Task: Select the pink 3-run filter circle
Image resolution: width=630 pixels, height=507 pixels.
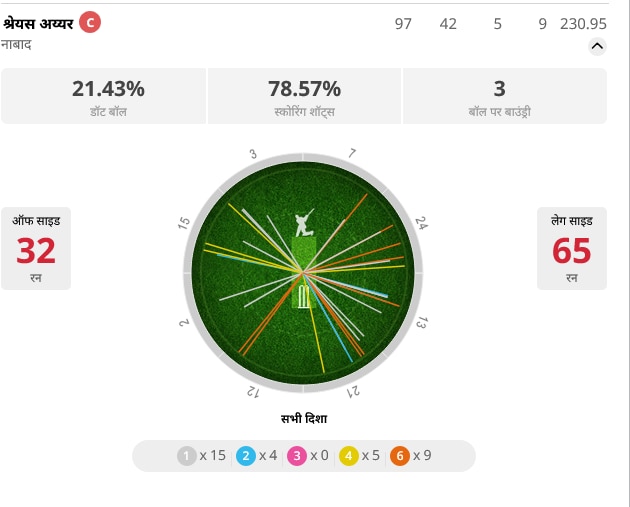Action: click(297, 456)
